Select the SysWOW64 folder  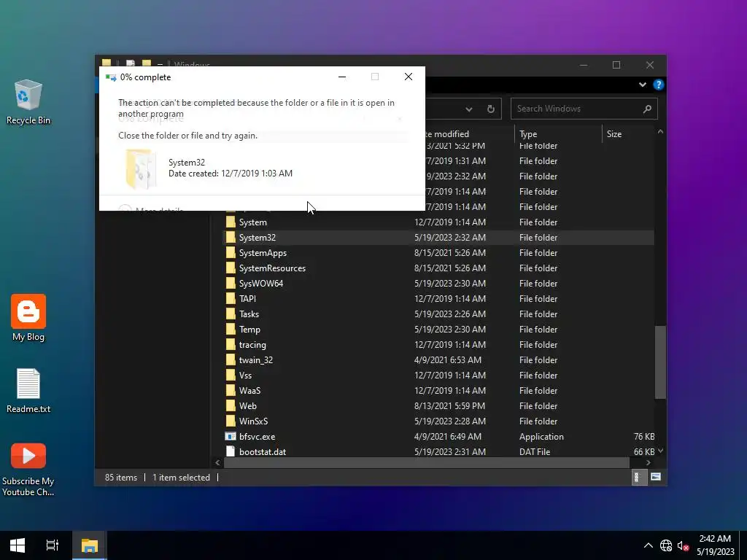[260, 284]
